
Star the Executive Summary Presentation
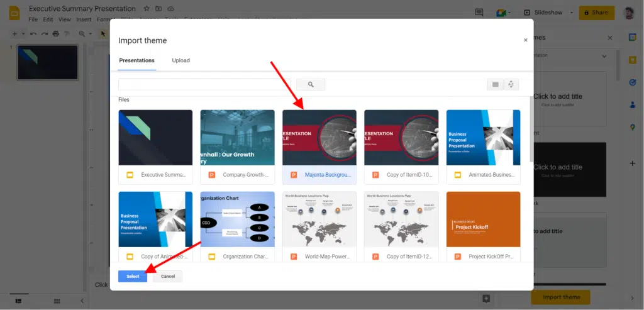pos(147,9)
